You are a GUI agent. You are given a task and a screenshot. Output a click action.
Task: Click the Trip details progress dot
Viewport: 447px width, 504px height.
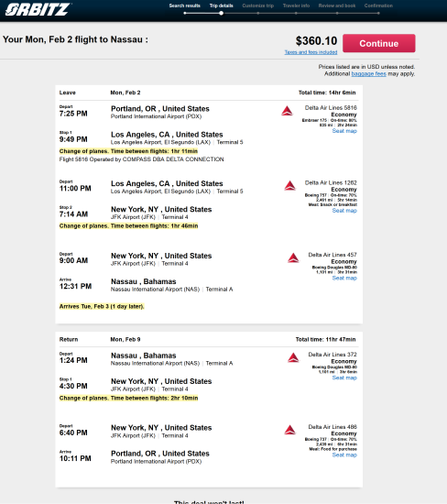221,13
